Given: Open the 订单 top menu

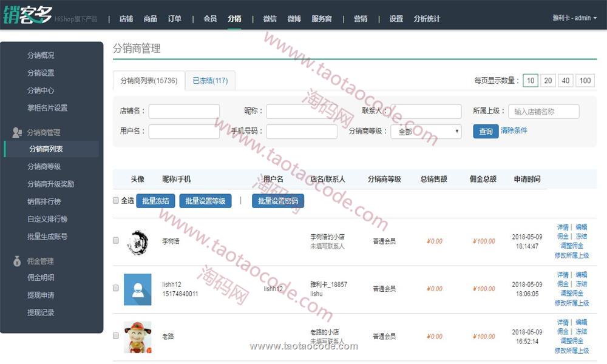Looking at the screenshot, I should pos(174,19).
